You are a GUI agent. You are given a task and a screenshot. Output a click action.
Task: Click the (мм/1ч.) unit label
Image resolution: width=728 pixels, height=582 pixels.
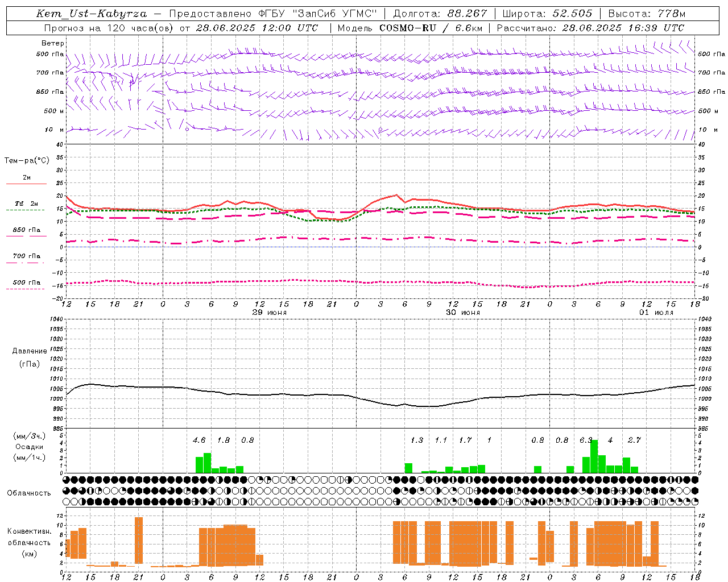pos(30,458)
